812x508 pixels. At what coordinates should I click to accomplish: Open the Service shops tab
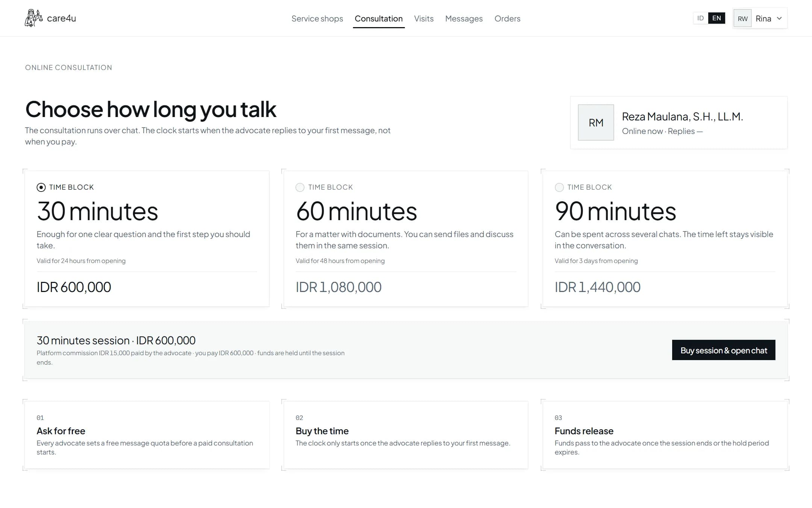click(317, 18)
